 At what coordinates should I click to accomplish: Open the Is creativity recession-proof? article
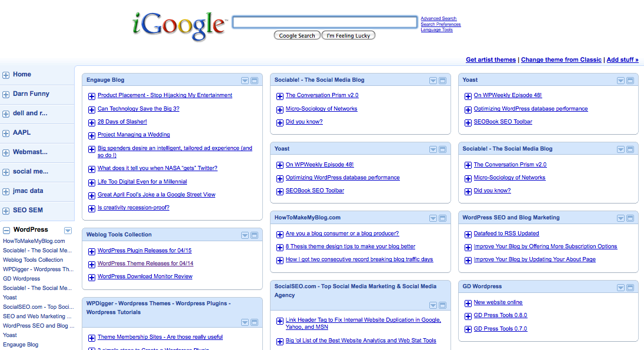tap(134, 208)
